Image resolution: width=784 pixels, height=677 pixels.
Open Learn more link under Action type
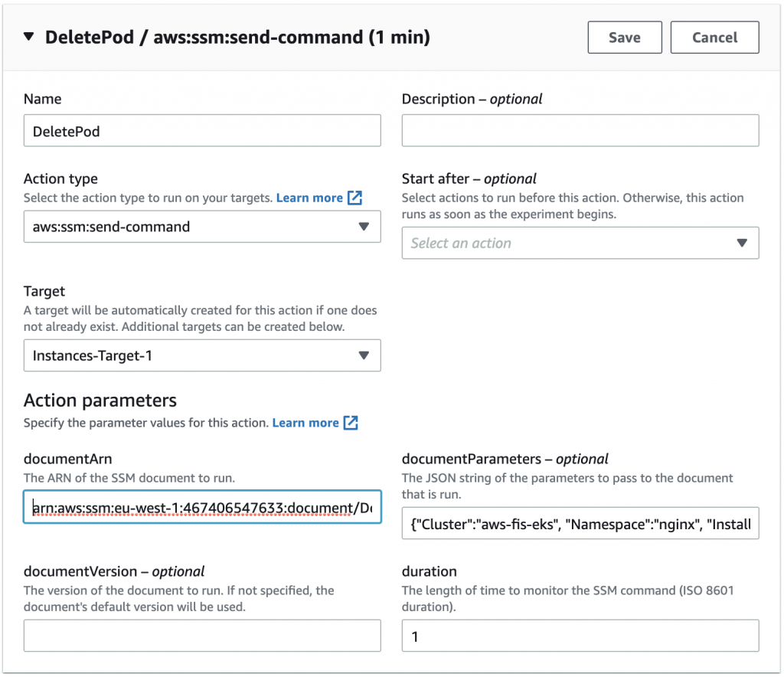(309, 198)
